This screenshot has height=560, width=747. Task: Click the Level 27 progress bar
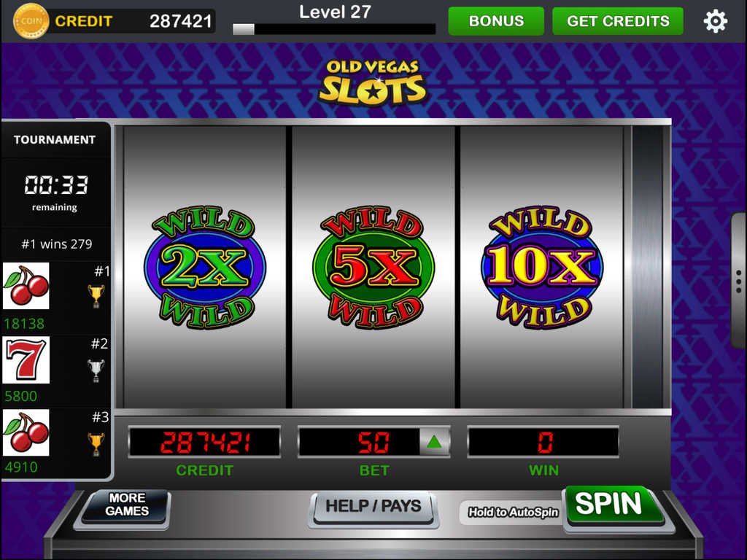(334, 29)
